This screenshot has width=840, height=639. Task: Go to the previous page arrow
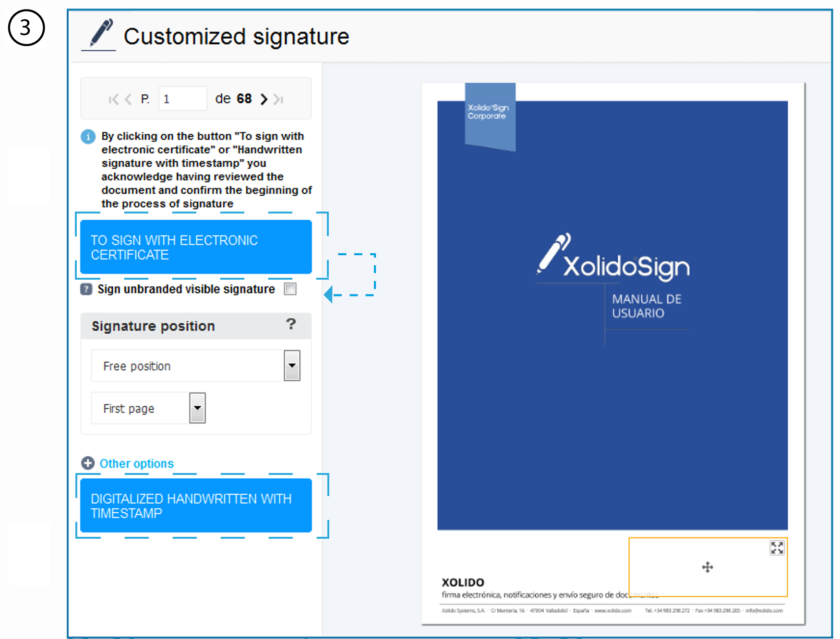coord(128,99)
